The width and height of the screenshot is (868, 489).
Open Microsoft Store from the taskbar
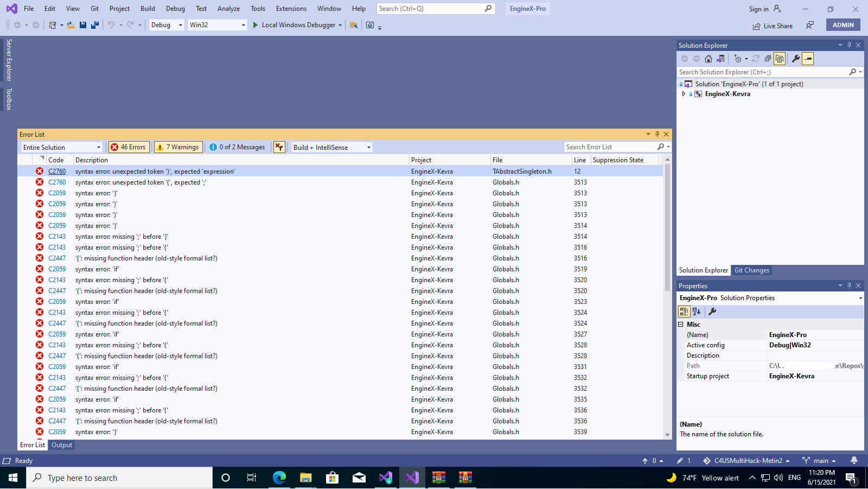point(332,478)
